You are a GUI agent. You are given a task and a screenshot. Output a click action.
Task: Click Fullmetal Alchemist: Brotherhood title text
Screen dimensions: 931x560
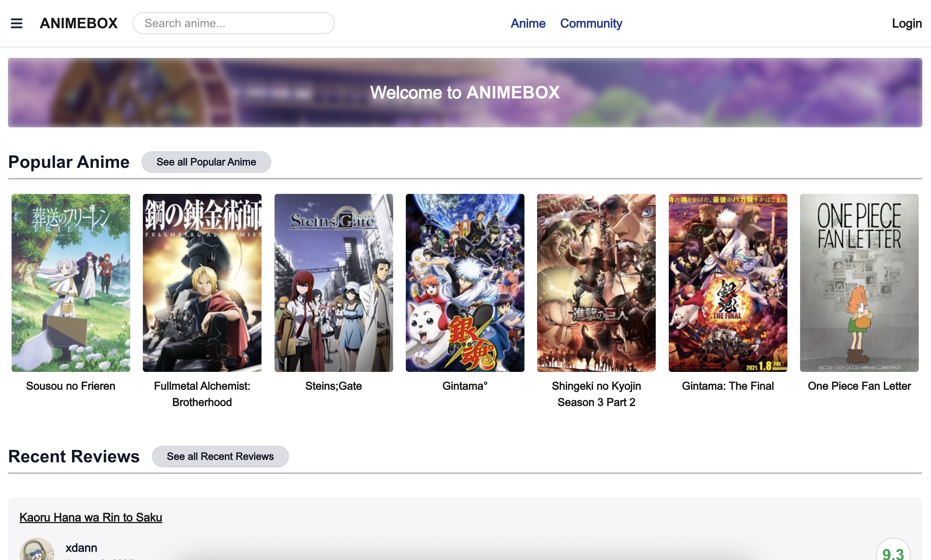[202, 394]
